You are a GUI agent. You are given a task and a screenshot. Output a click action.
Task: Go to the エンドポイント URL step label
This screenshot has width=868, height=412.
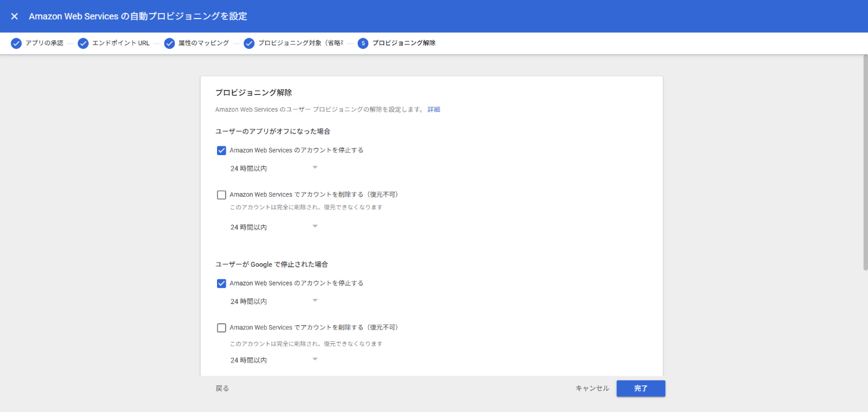coord(121,43)
